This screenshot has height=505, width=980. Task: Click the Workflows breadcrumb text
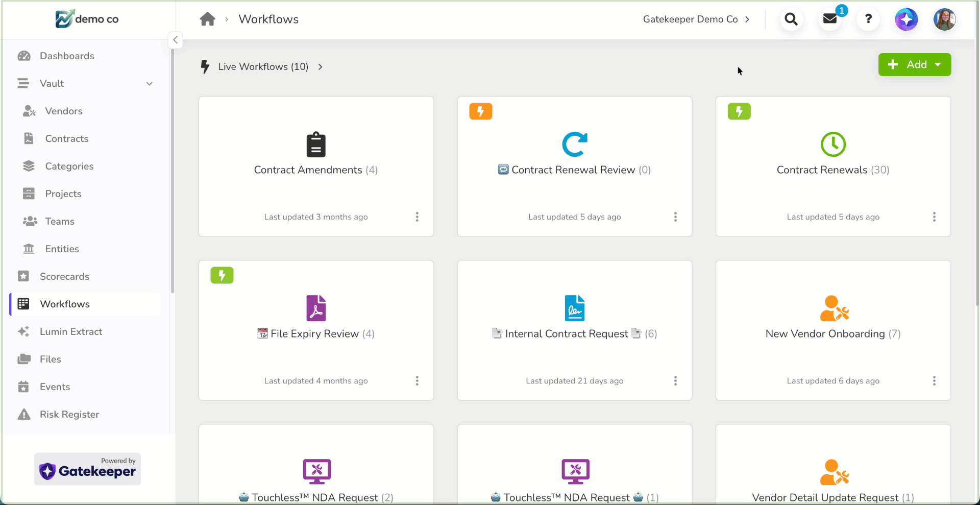[x=268, y=19]
